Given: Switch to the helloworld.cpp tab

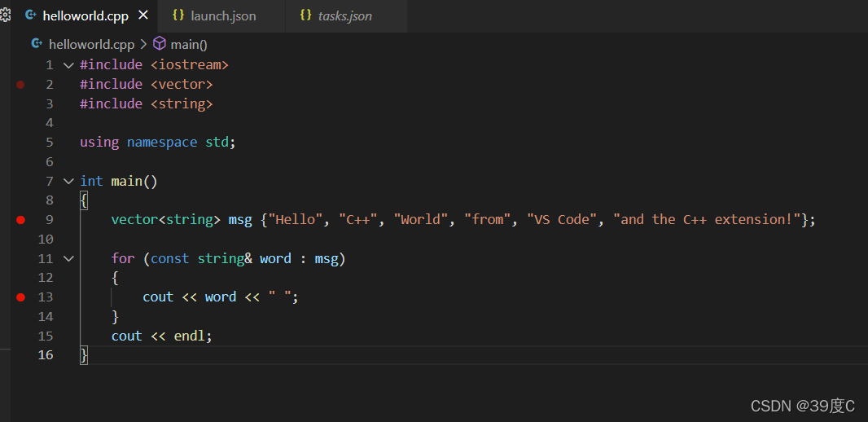Looking at the screenshot, I should click(x=85, y=16).
